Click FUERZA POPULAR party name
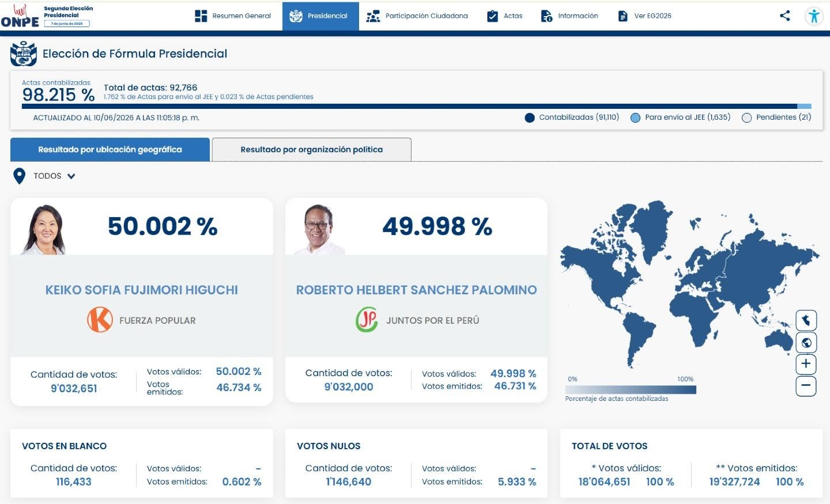Screen dimensions: 830x504 coord(157,321)
